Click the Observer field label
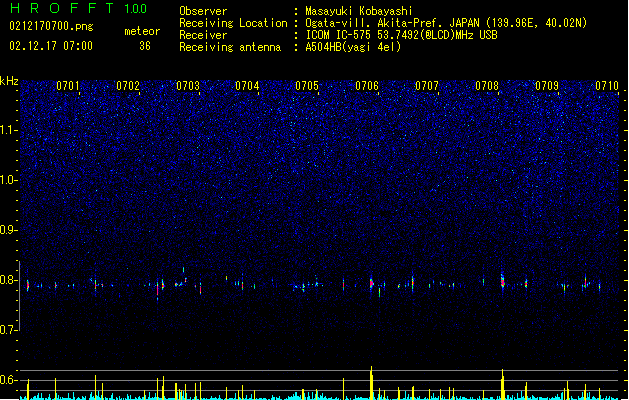The height and width of the screenshot is (400, 629). click(203, 11)
